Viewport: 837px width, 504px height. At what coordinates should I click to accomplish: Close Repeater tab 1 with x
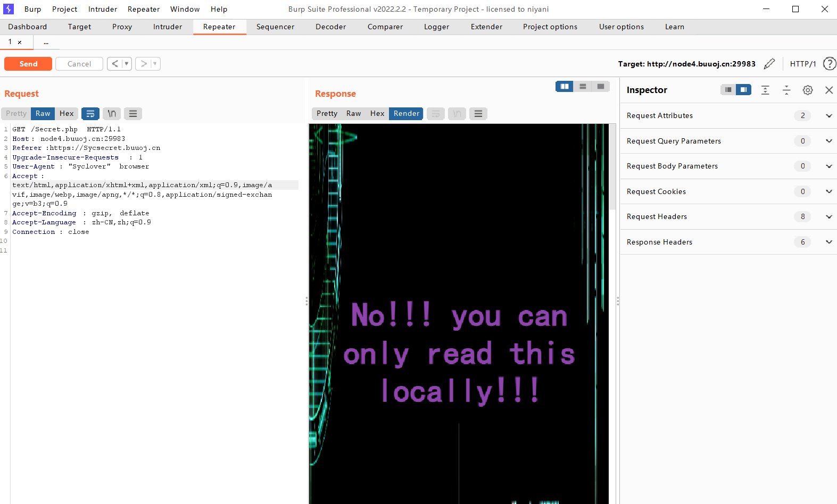(x=20, y=42)
